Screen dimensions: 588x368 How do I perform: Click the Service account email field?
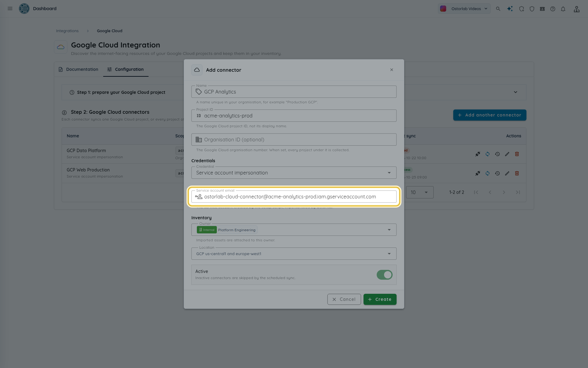point(294,197)
